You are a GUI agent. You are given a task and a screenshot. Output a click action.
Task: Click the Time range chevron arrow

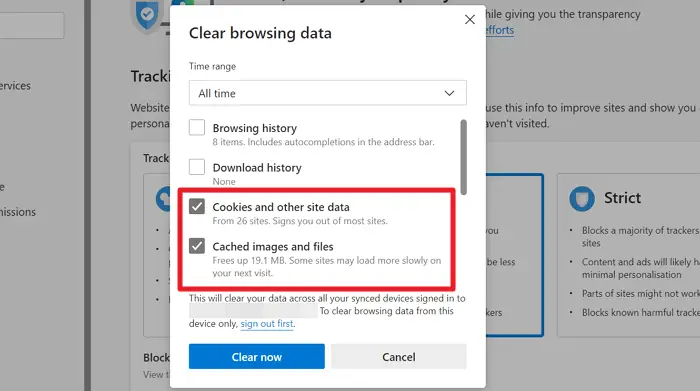point(449,93)
